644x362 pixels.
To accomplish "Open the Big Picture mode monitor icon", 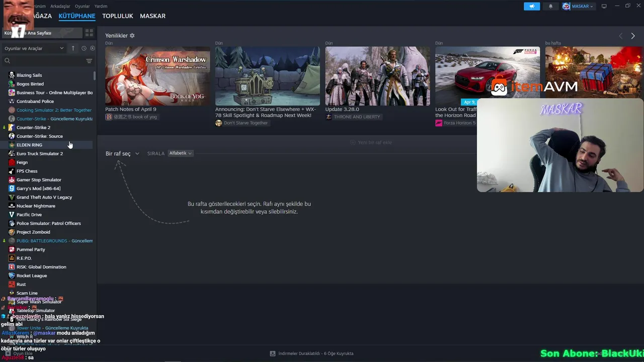I will (604, 6).
